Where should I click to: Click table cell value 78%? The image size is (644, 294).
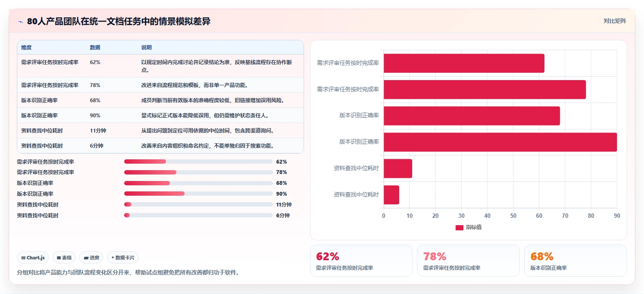pos(95,85)
